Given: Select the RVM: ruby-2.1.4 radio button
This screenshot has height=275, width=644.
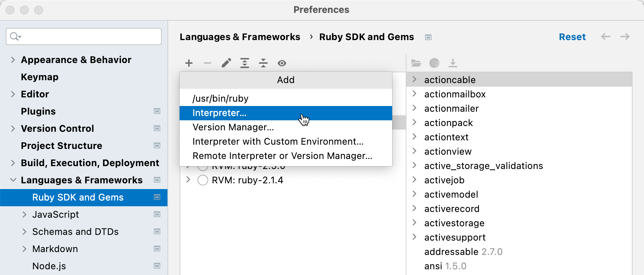Looking at the screenshot, I should (203, 180).
